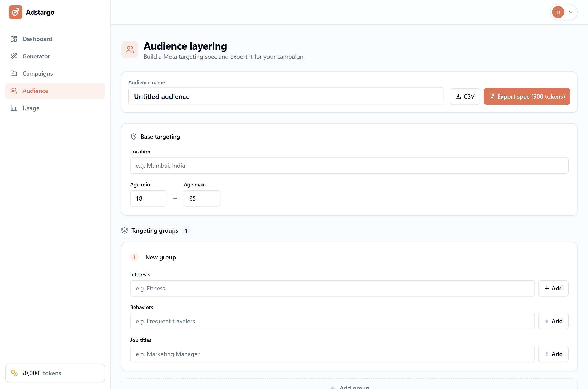
Task: Click the Audience people icon in sidebar
Action: click(14, 91)
